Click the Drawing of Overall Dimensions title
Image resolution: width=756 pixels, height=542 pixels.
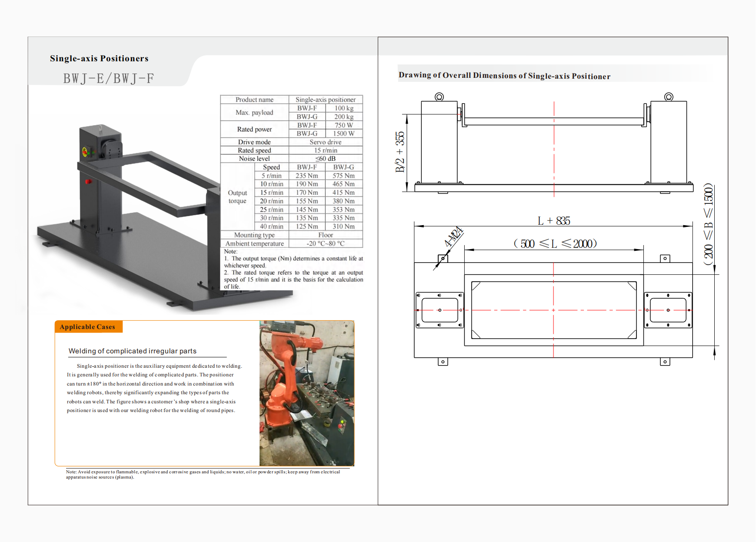(x=504, y=76)
